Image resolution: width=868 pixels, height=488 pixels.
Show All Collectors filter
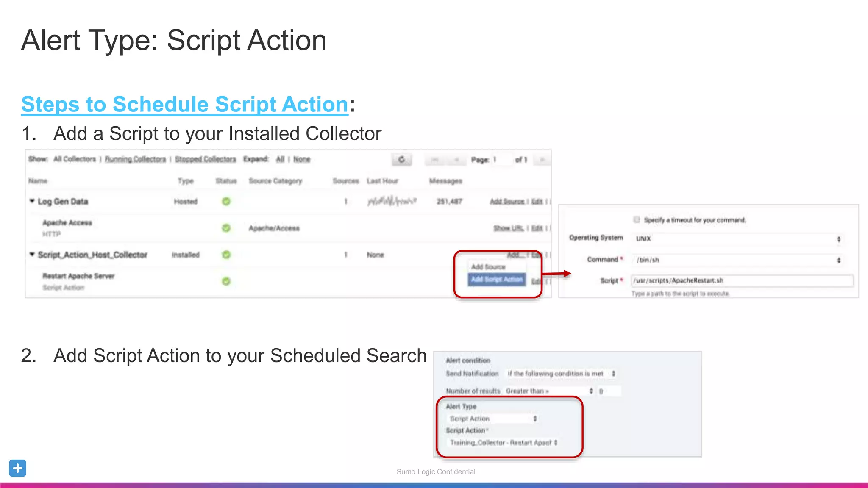[75, 159]
